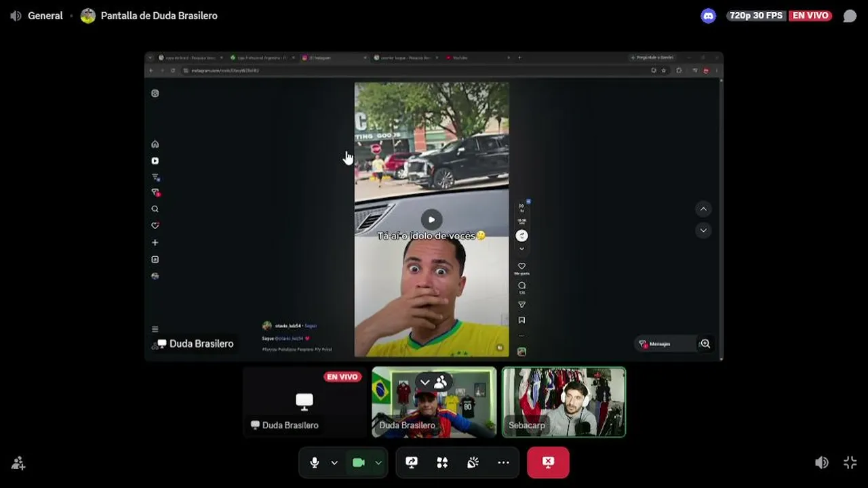
Task: Exit full screen mode
Action: point(850,462)
